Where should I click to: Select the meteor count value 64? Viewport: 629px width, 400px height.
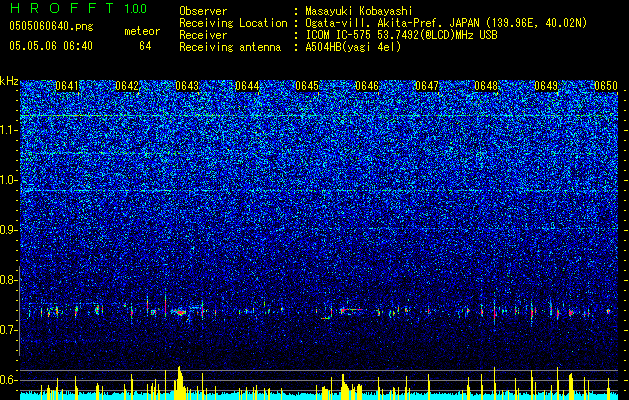(x=145, y=46)
